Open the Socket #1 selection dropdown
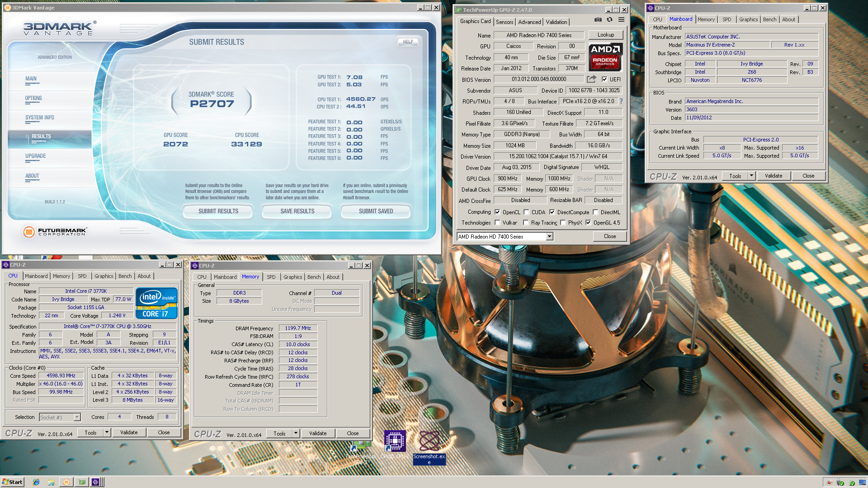Screen dimensions: 868x488 pyautogui.click(x=77, y=417)
